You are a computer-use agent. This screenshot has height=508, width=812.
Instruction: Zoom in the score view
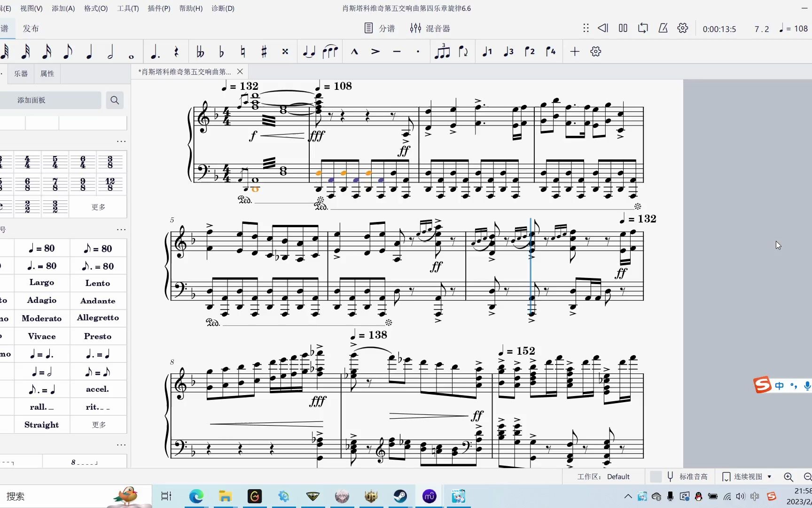(789, 476)
